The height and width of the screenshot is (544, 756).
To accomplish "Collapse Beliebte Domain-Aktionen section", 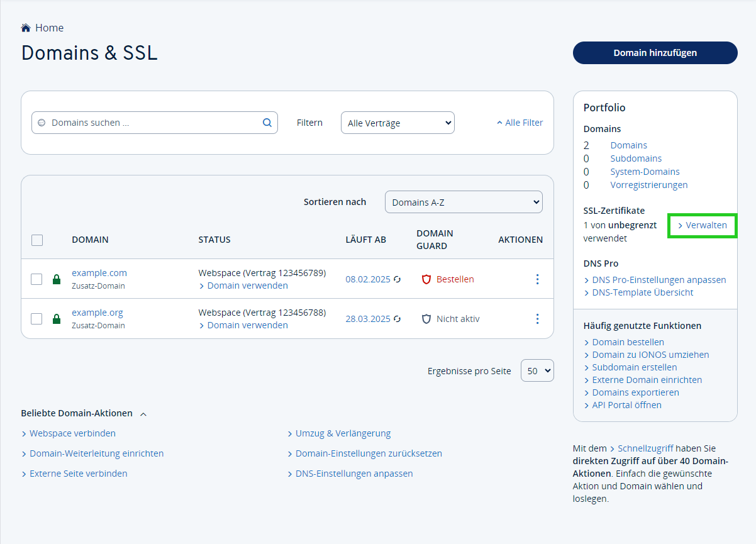I will point(84,413).
